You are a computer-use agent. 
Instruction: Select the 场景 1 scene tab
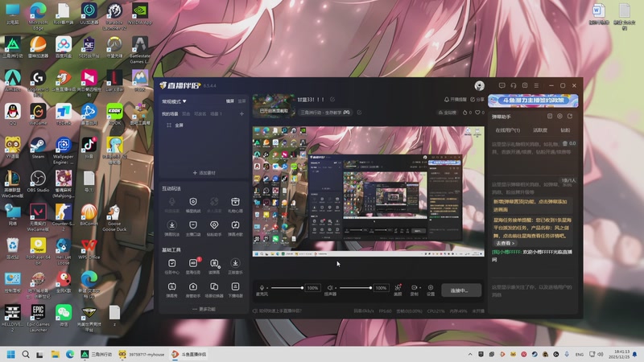click(x=216, y=113)
